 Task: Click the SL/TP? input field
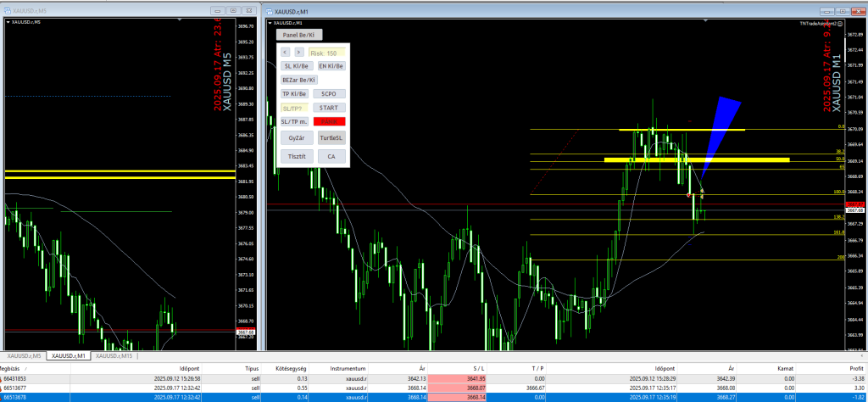coord(294,108)
